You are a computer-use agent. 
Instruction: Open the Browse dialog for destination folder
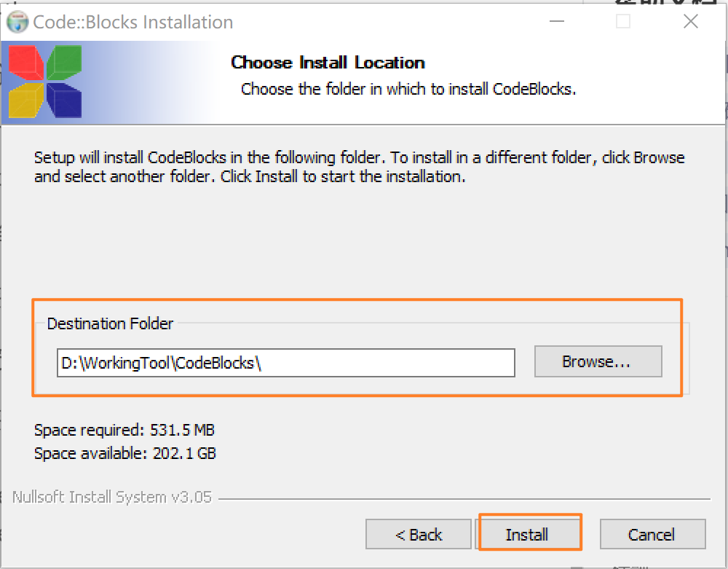click(x=598, y=361)
